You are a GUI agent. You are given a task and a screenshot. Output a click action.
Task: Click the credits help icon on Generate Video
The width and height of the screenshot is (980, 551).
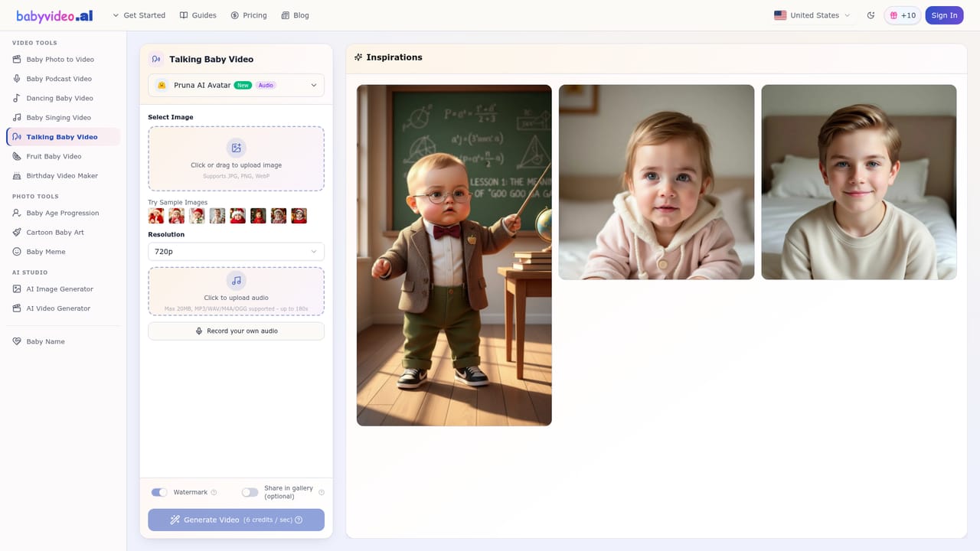click(299, 520)
